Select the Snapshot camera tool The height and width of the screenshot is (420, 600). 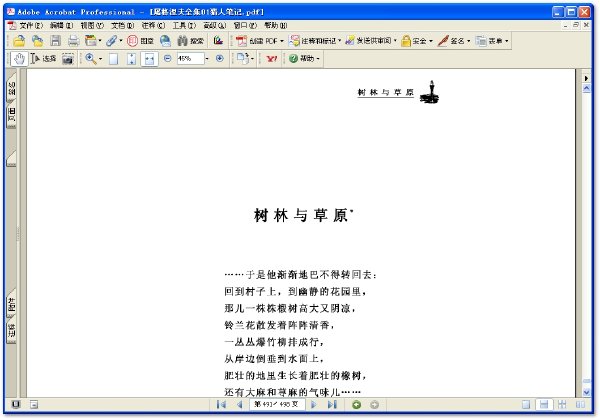pos(68,59)
